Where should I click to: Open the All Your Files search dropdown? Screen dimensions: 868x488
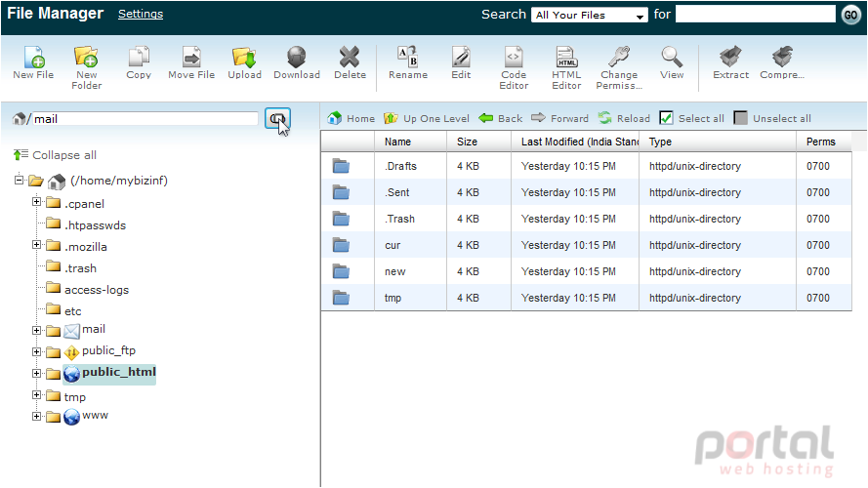tap(590, 15)
